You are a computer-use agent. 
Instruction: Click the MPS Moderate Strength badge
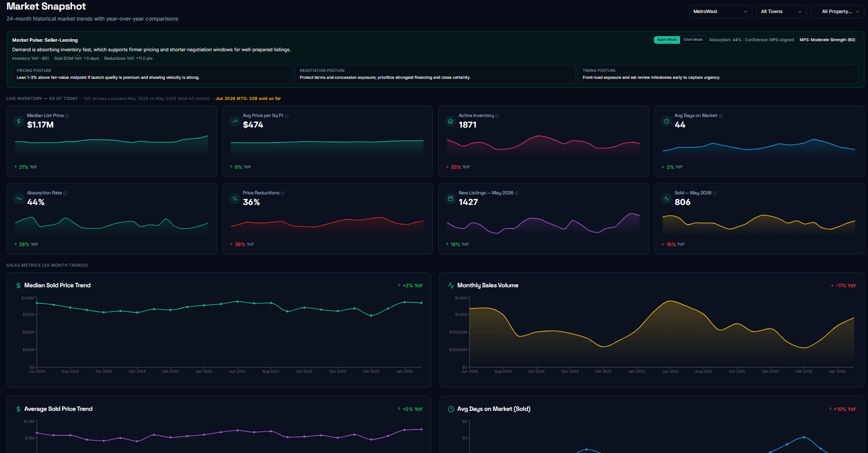coord(827,40)
